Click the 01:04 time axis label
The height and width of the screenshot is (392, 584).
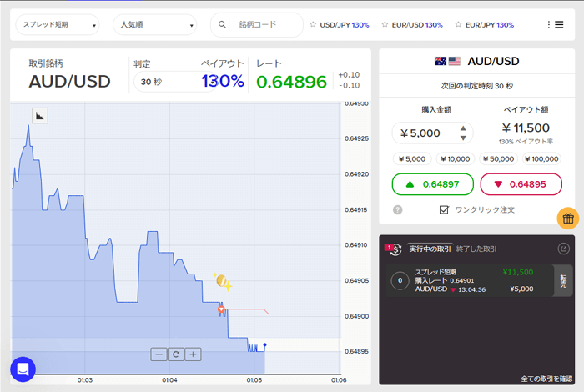click(169, 380)
